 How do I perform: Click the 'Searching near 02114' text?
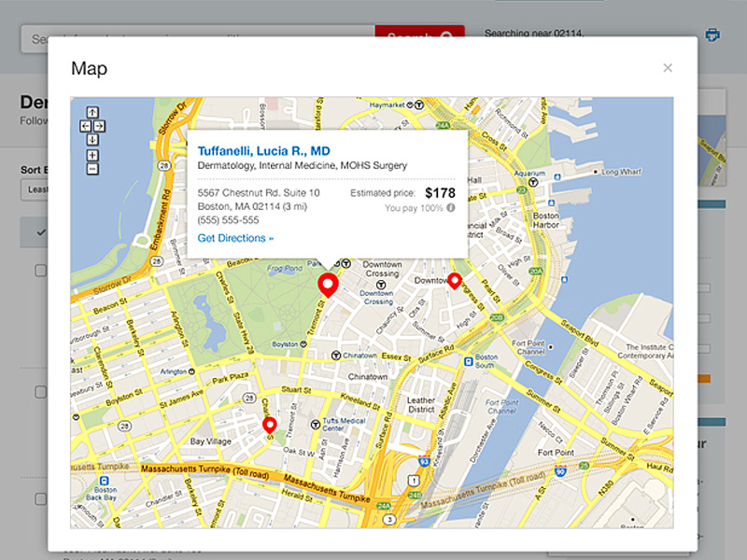coord(534,34)
